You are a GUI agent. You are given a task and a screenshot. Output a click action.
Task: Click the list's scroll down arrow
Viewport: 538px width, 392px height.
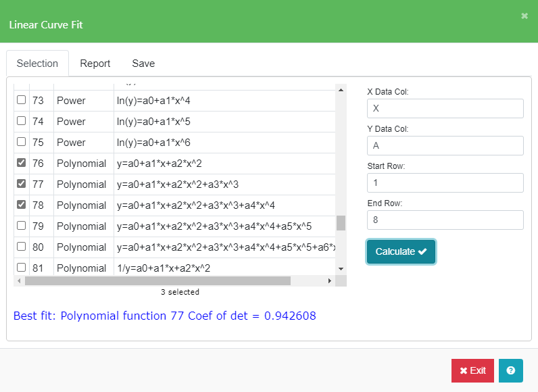tap(341, 268)
